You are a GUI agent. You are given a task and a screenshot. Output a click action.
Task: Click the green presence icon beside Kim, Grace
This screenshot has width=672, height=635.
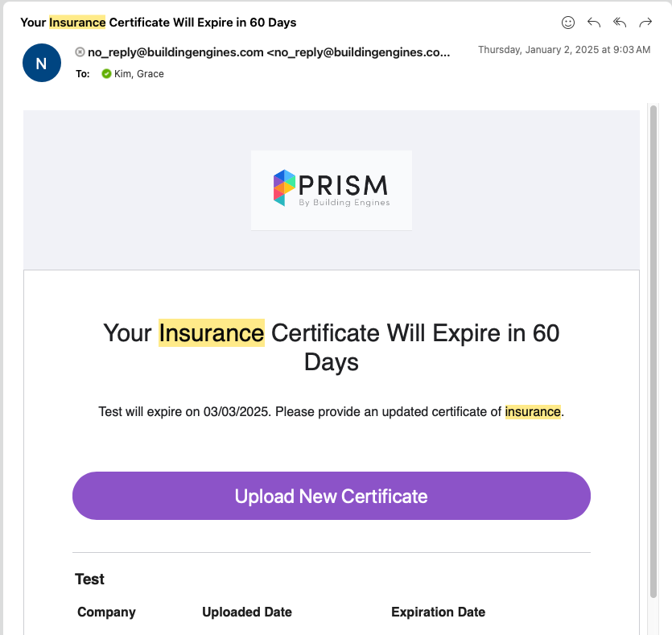click(106, 74)
